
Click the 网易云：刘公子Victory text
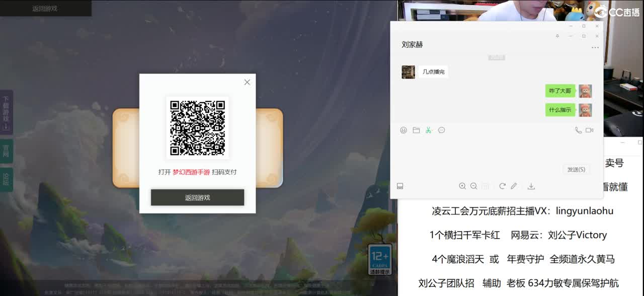[559, 235]
